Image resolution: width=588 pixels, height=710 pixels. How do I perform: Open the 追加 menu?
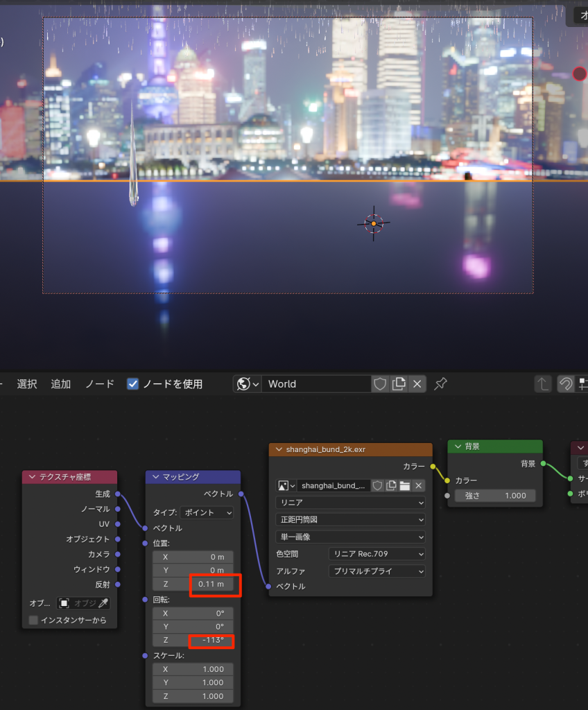click(61, 384)
